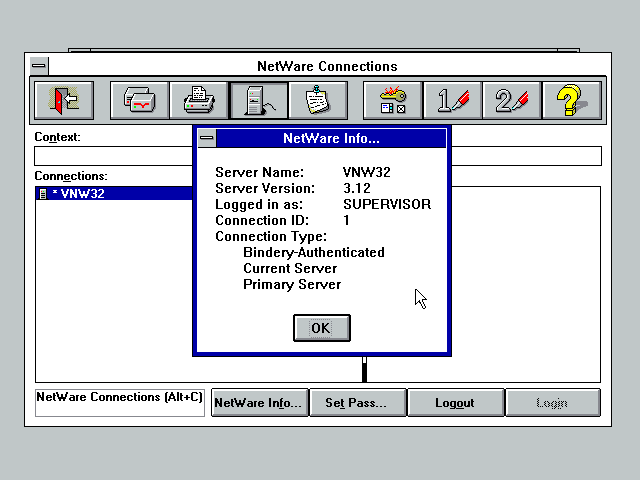Click the server icon beside VNW32
The image size is (640, 480).
pos(42,193)
